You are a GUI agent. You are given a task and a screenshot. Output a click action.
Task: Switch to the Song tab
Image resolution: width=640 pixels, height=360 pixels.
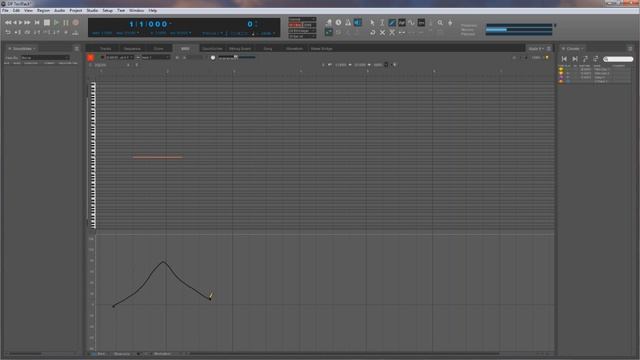coord(268,49)
